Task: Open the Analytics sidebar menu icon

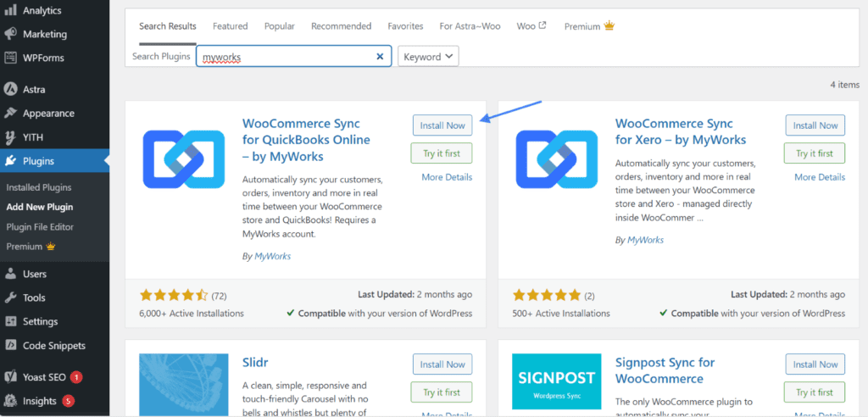Action: [x=10, y=10]
